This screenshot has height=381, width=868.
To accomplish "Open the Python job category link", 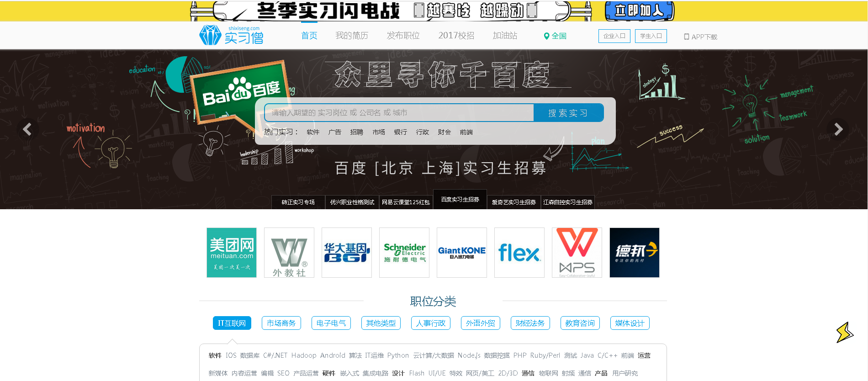I will (398, 355).
